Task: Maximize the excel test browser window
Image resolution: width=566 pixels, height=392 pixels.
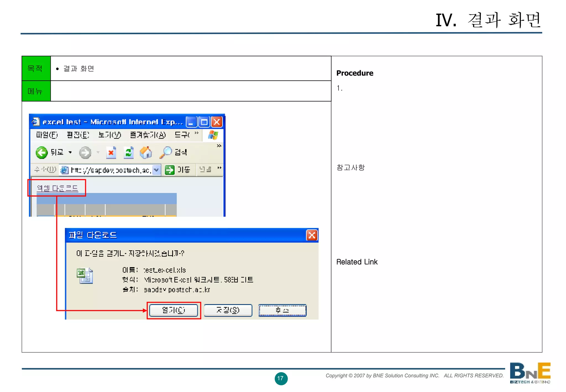Action: 204,122
